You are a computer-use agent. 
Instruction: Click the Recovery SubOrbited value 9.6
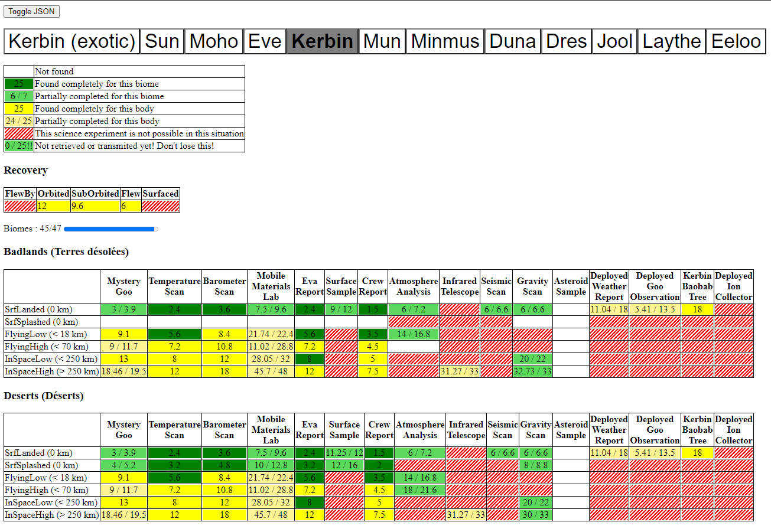(95, 206)
